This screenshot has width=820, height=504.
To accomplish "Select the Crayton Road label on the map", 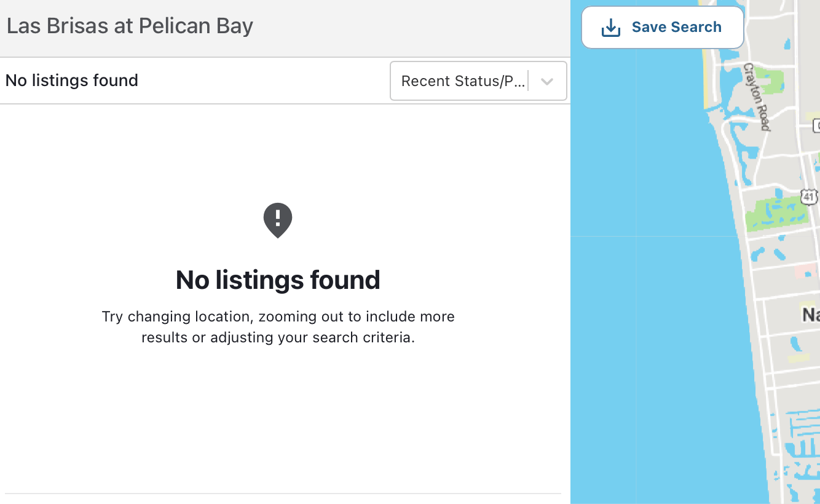I will pos(757,96).
